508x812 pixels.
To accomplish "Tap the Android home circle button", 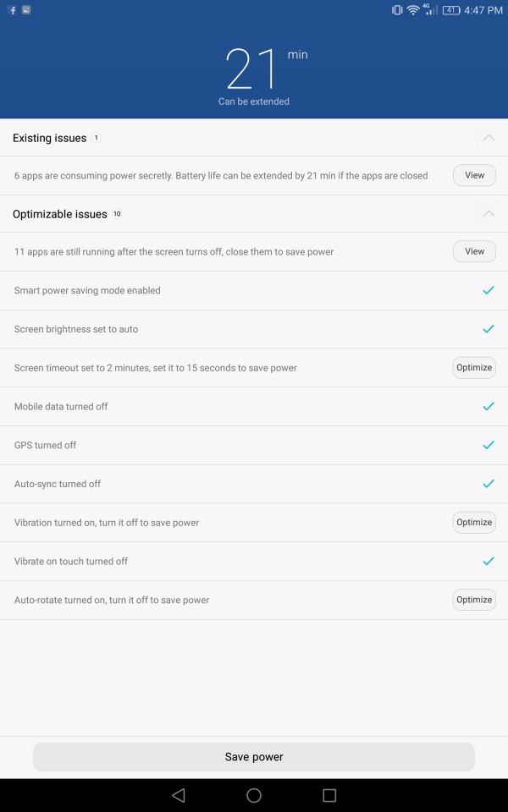I will point(254,795).
